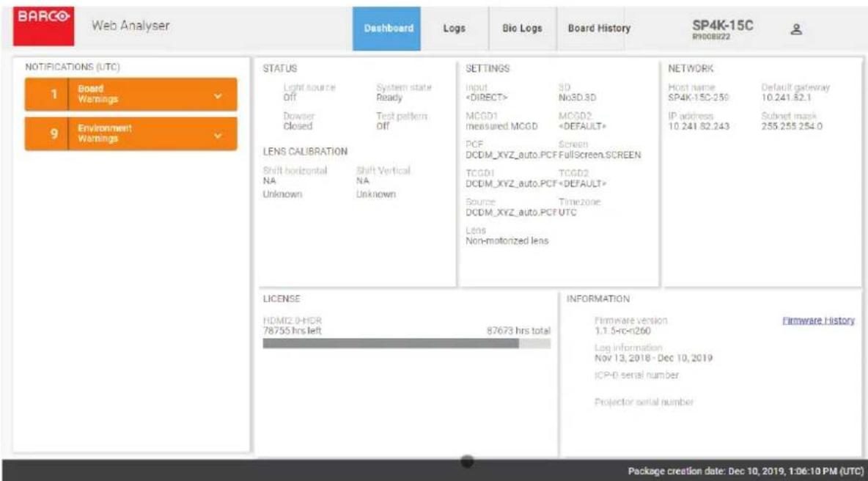Click the FullScreen.SCREEN value
Viewport: 868px width, 481px height.
600,155
